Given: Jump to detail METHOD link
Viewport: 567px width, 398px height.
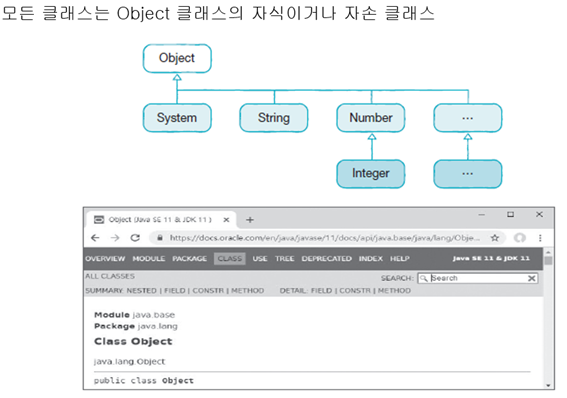Looking at the screenshot, I should click(x=395, y=291).
